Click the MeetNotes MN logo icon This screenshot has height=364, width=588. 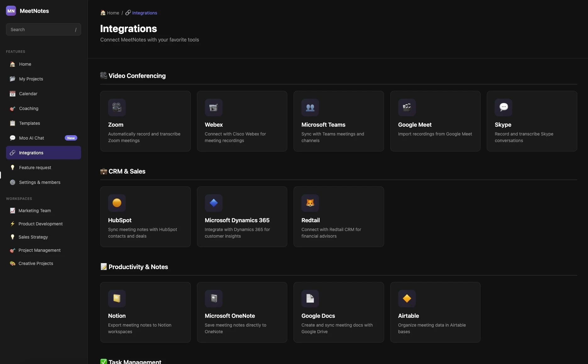pyautogui.click(x=11, y=11)
